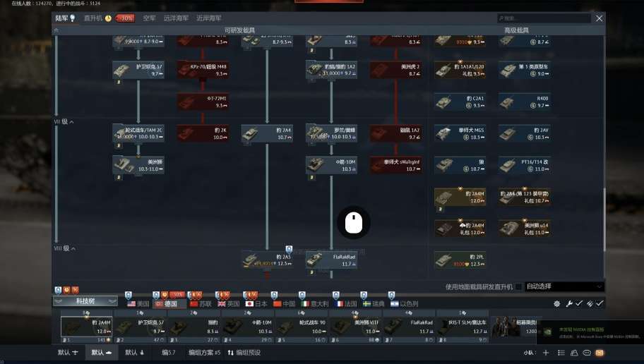Select the locked 豹 2K vehicle card
This screenshot has width=644, height=364.
(203, 133)
